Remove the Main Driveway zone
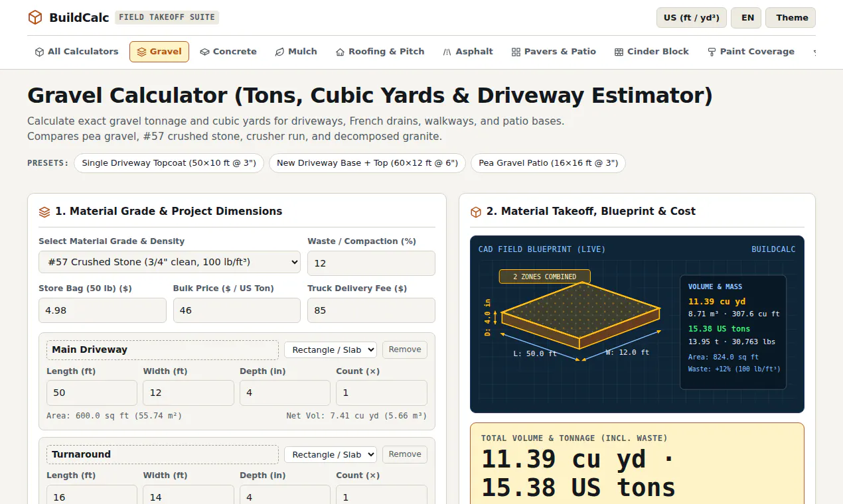Image resolution: width=843 pixels, height=504 pixels. point(405,349)
